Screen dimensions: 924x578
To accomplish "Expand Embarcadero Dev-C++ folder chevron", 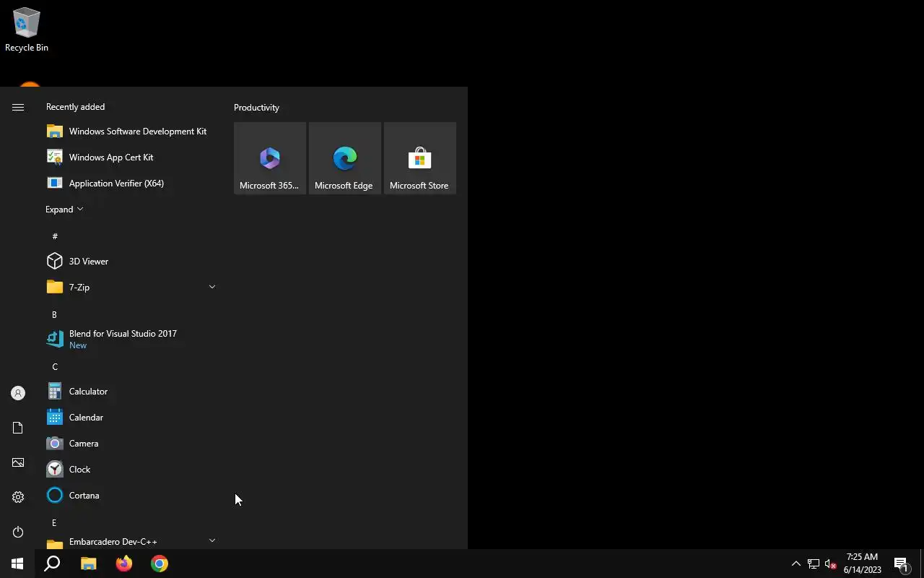I will click(x=212, y=540).
